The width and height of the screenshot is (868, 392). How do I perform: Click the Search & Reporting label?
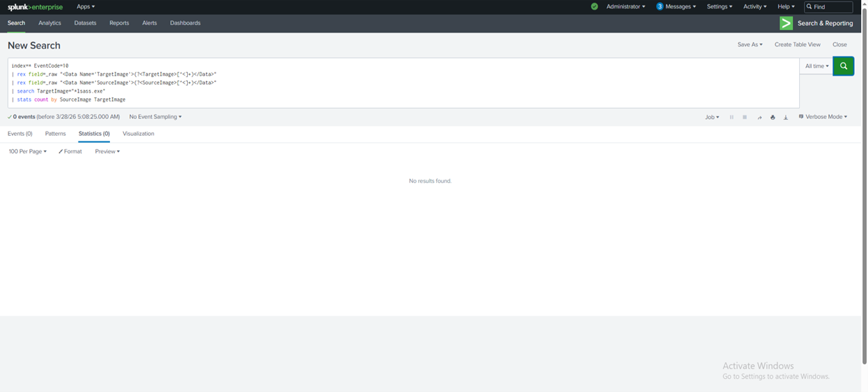(825, 23)
